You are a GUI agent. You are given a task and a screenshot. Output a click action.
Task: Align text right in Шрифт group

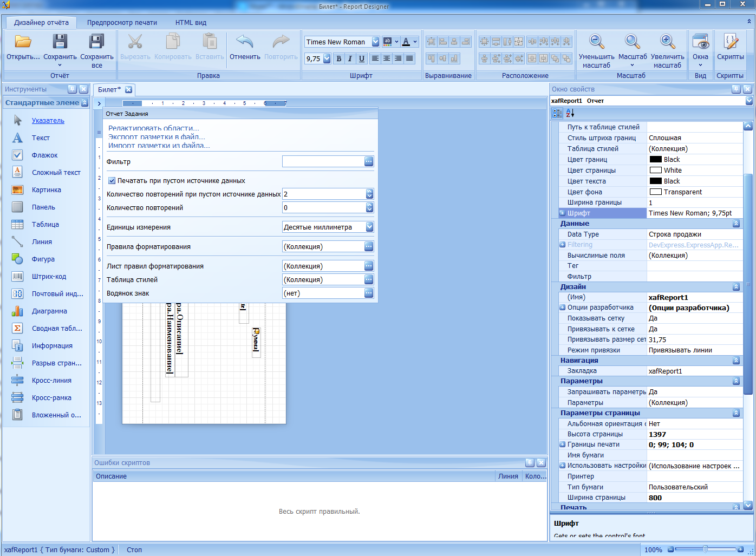point(398,58)
